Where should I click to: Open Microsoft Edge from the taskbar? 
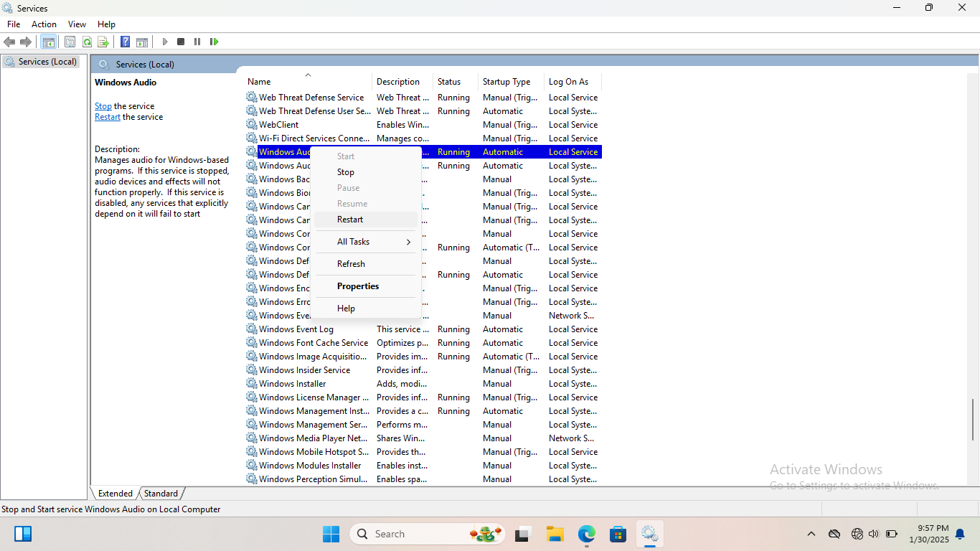(x=587, y=534)
